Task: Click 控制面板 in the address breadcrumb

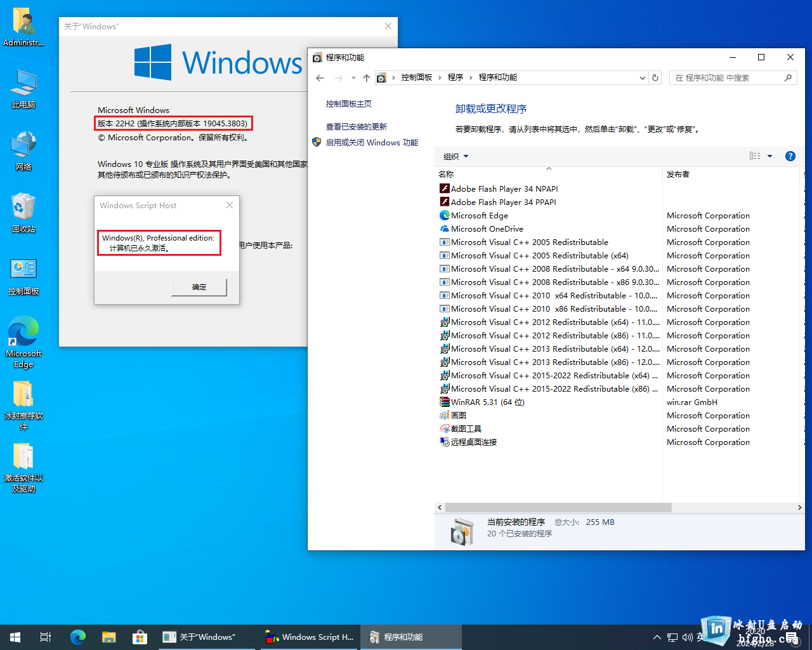Action: 417,77
